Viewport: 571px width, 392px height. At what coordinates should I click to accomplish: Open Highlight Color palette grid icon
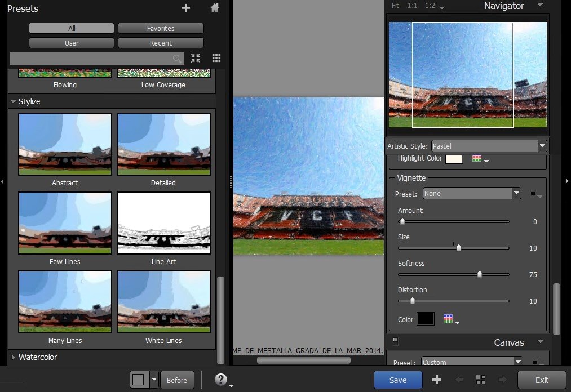(x=477, y=158)
